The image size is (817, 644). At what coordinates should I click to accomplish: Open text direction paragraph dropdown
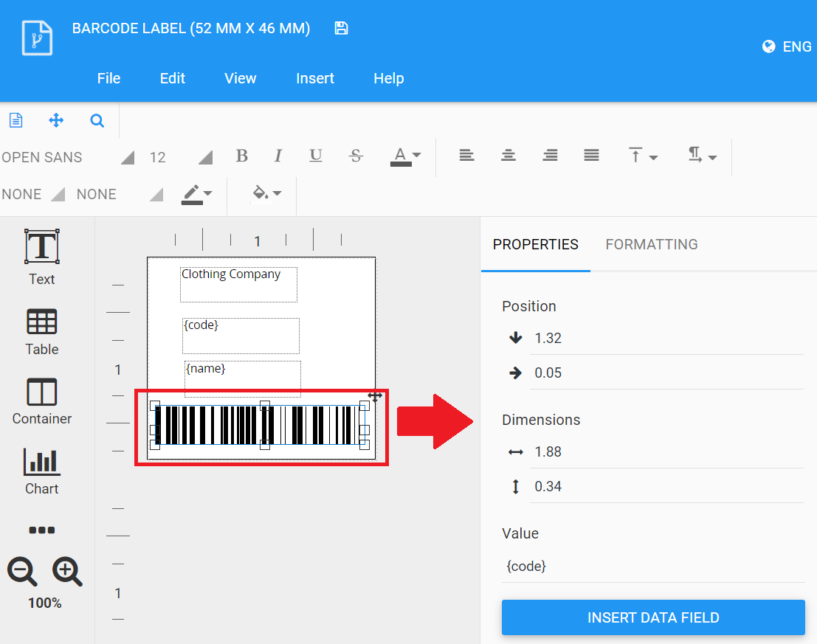point(703,155)
